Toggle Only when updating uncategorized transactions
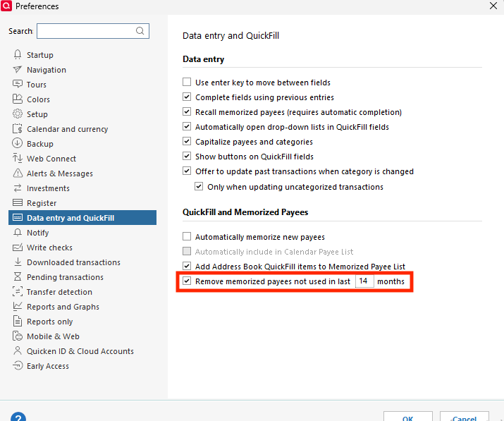504x421 pixels. click(199, 187)
